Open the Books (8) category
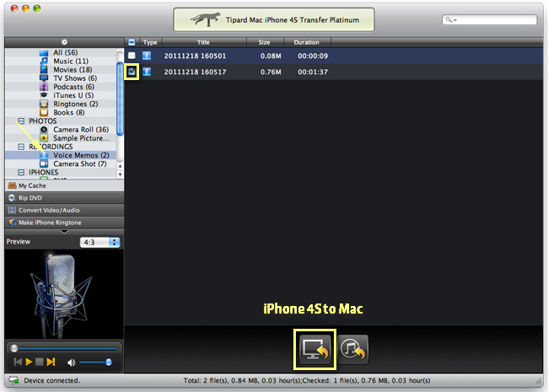This screenshot has width=548, height=392. tap(69, 112)
